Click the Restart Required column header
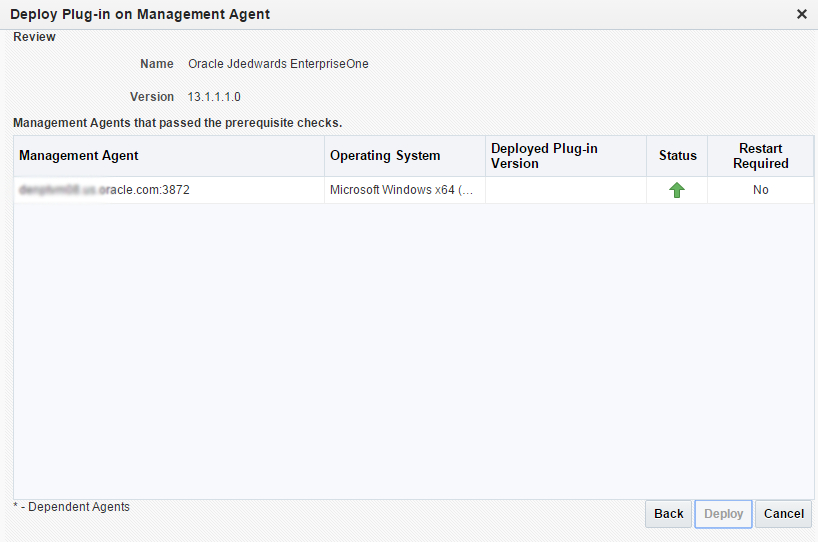This screenshot has width=818, height=542. [x=760, y=156]
